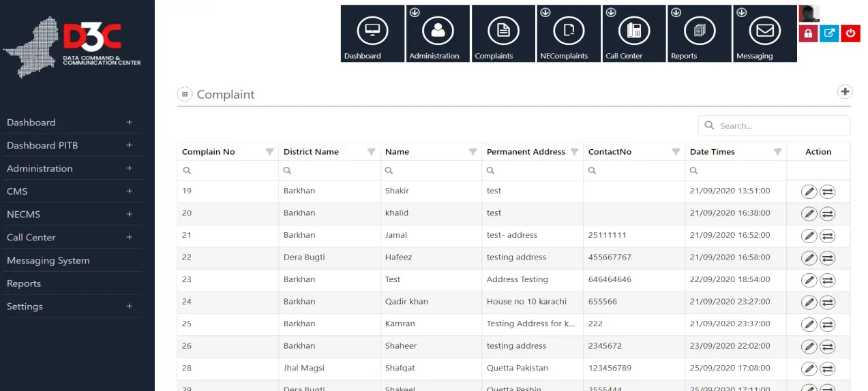Click the add complaint plus icon
This screenshot has height=391, width=868.
tap(844, 91)
